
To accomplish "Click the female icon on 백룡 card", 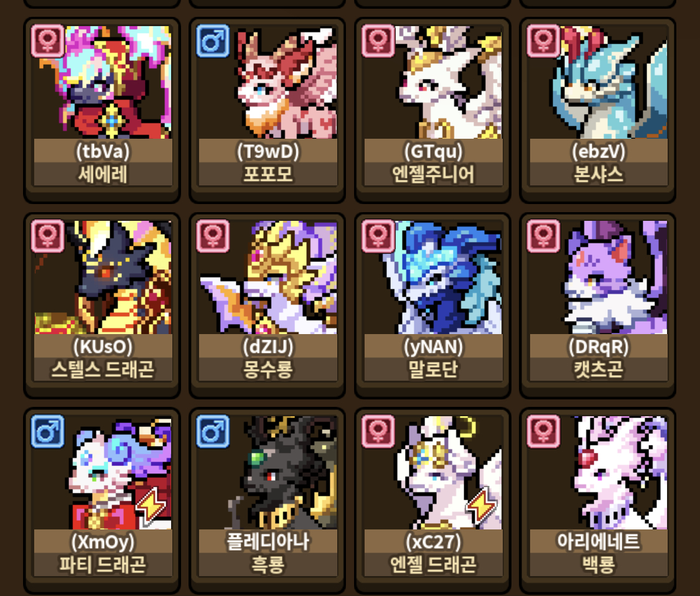I will [x=543, y=432].
